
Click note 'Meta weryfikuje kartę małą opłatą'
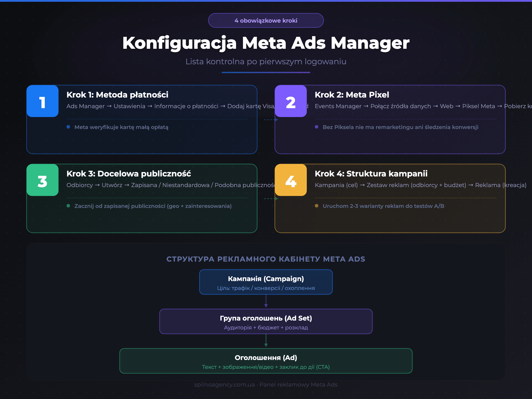coord(121,127)
